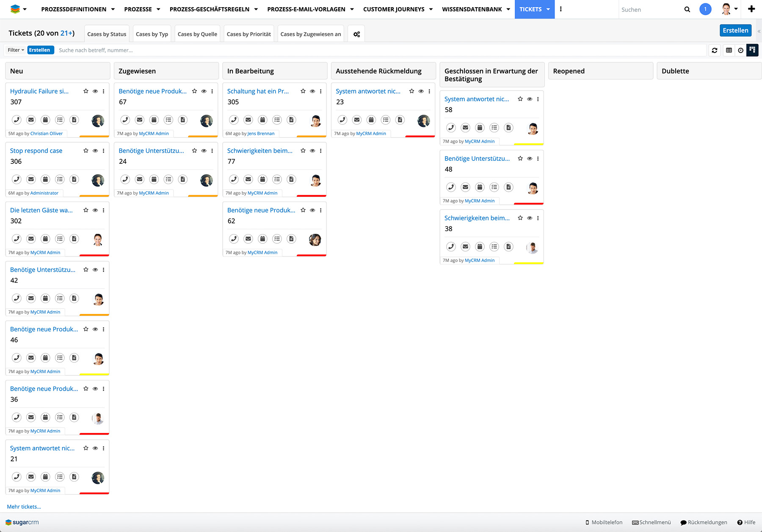Click the task list icon on ticket 23
Screen dimensions: 762x532
click(x=386, y=120)
